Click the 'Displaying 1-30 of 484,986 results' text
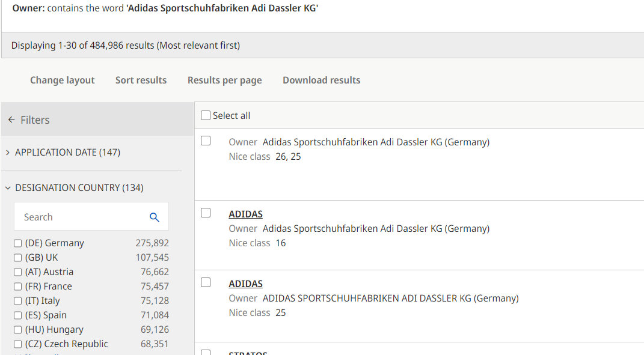Viewport: 644px width, 355px height. tap(125, 45)
